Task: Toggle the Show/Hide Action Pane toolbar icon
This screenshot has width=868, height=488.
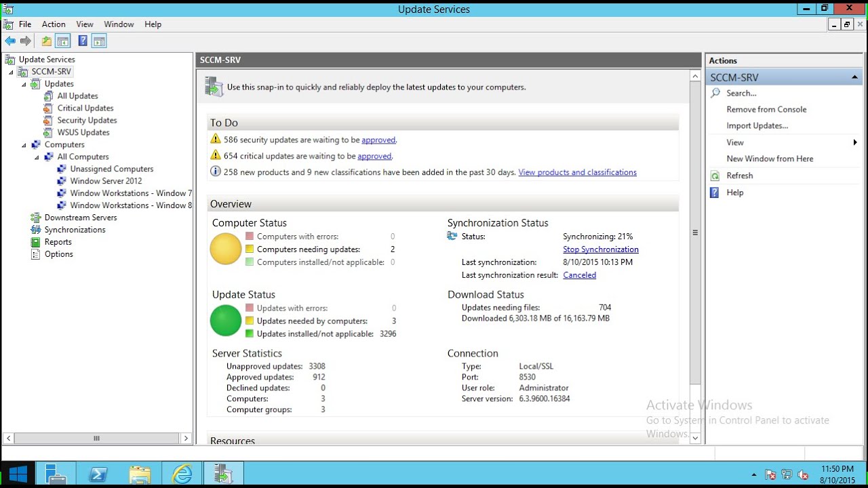Action: click(x=99, y=41)
